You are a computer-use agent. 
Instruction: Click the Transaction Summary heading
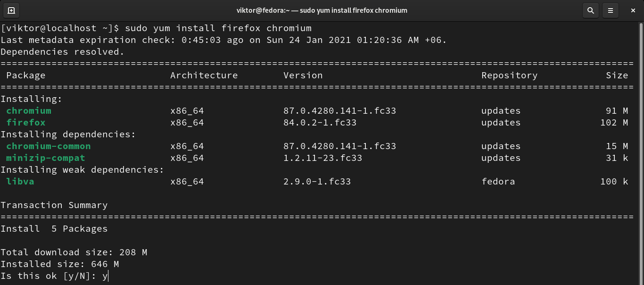[x=54, y=205]
